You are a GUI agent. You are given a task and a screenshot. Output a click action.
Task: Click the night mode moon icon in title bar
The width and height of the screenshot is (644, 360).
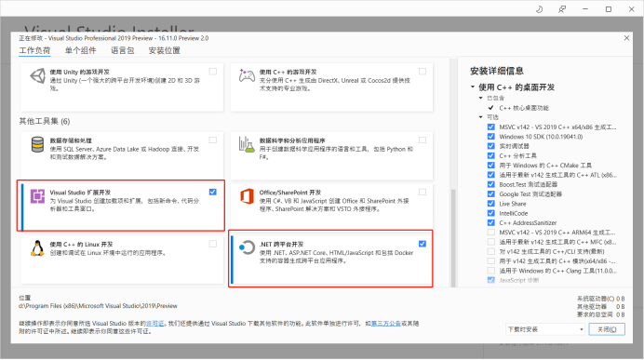click(x=539, y=9)
